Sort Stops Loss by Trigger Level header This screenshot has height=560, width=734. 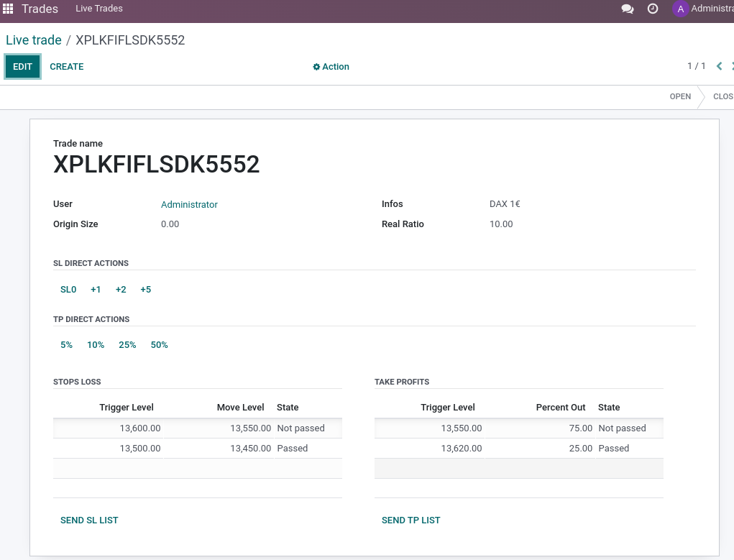127,408
